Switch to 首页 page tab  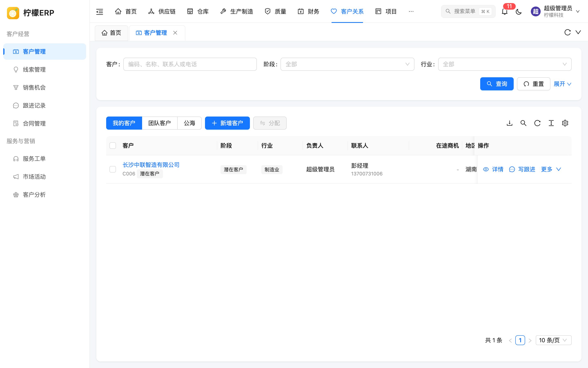coord(111,33)
